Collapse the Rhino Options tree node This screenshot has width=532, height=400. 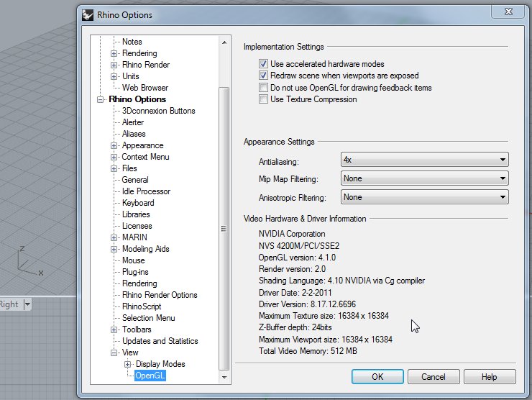pos(100,99)
